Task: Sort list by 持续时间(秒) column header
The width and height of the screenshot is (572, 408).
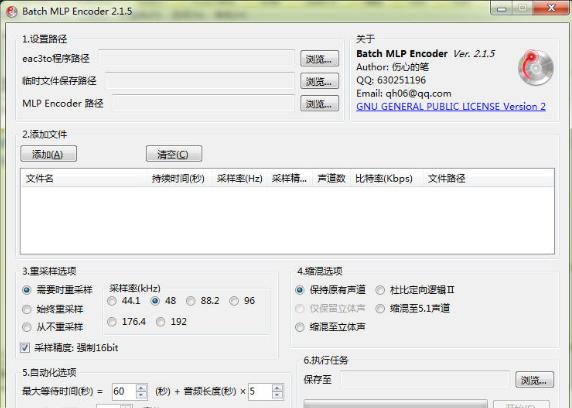Action: [178, 178]
